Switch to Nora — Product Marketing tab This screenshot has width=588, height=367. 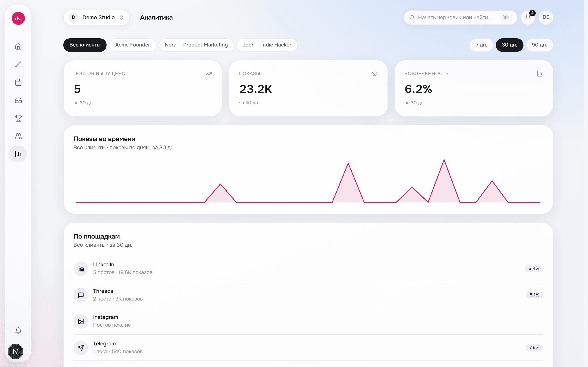pyautogui.click(x=196, y=45)
